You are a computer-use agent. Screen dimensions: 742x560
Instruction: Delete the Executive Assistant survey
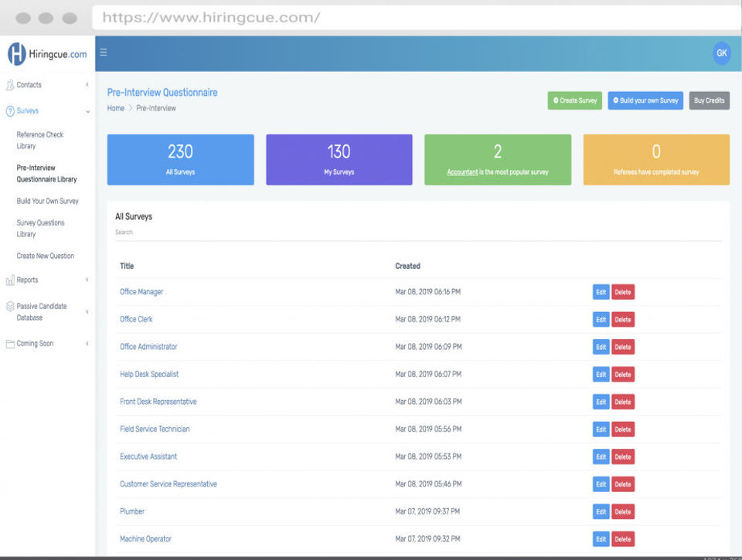tap(623, 456)
